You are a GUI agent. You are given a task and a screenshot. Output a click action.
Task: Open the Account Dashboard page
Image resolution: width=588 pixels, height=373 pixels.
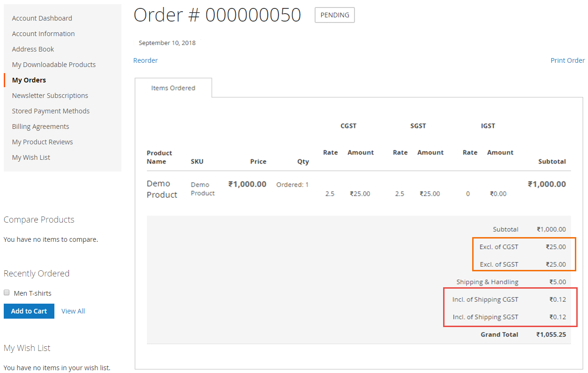[42, 18]
